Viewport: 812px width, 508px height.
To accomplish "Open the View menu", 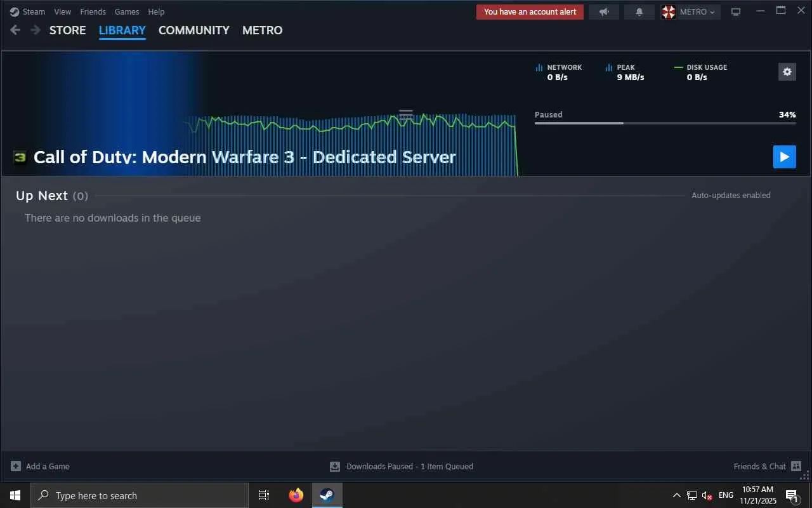I will 63,11.
